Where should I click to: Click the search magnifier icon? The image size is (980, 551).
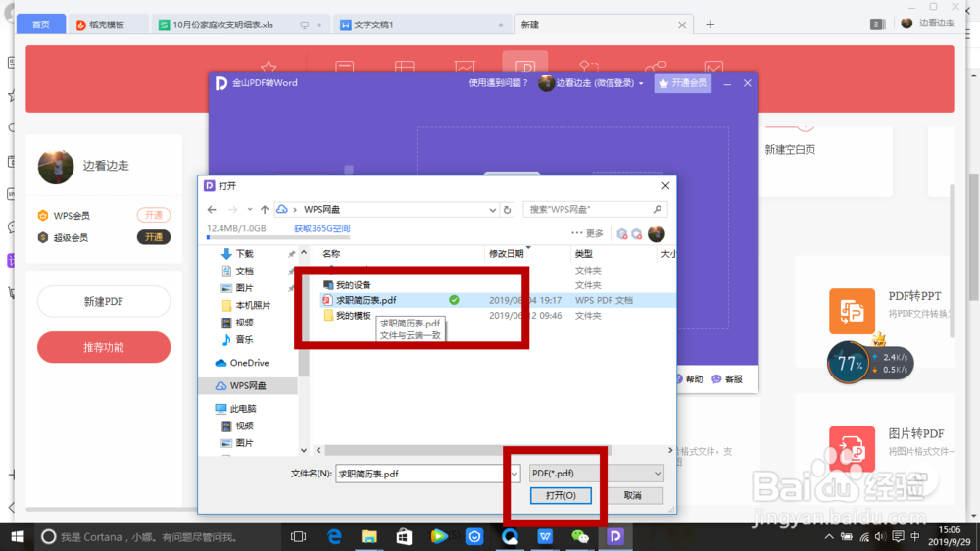(658, 209)
